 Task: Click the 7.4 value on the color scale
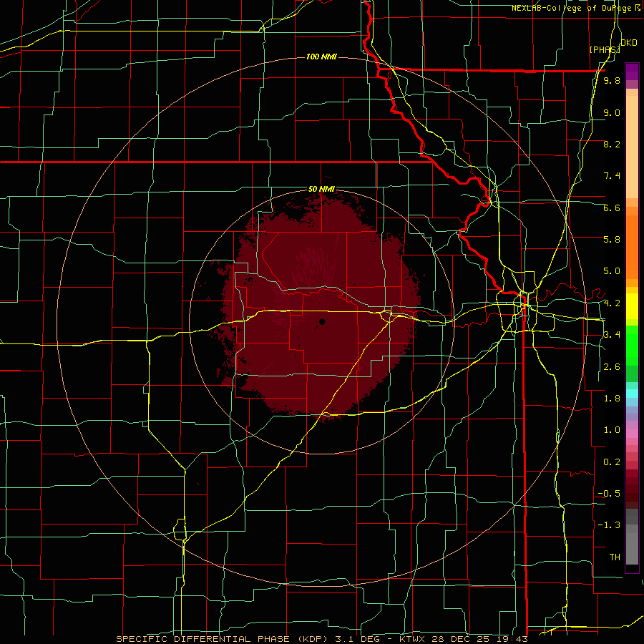(612, 176)
